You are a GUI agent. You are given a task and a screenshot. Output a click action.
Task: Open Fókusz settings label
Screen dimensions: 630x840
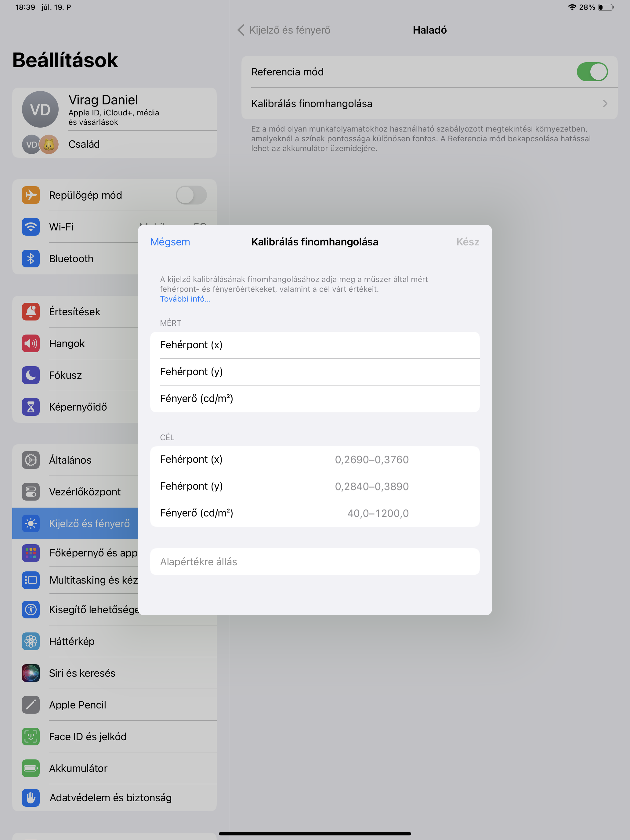(65, 375)
